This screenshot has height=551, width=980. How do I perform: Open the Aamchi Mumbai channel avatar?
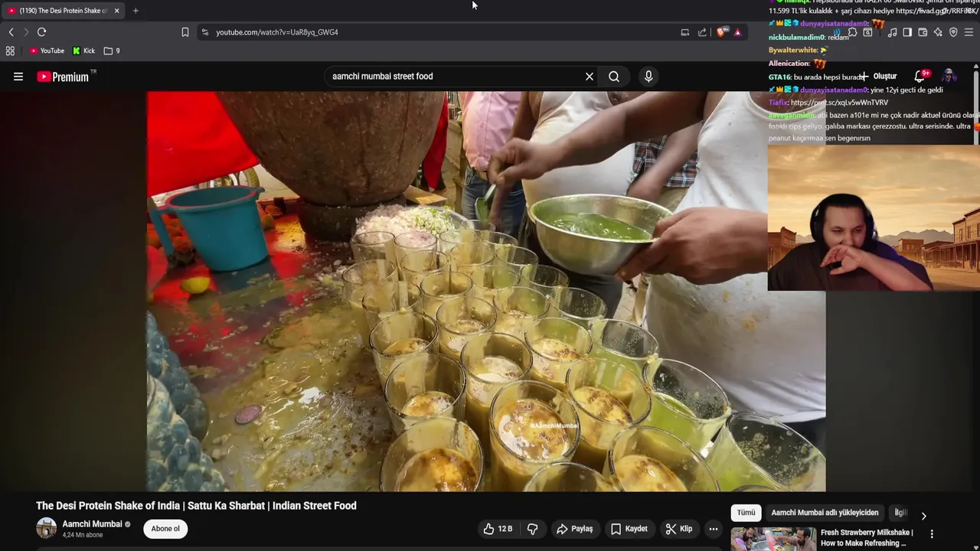pyautogui.click(x=47, y=528)
